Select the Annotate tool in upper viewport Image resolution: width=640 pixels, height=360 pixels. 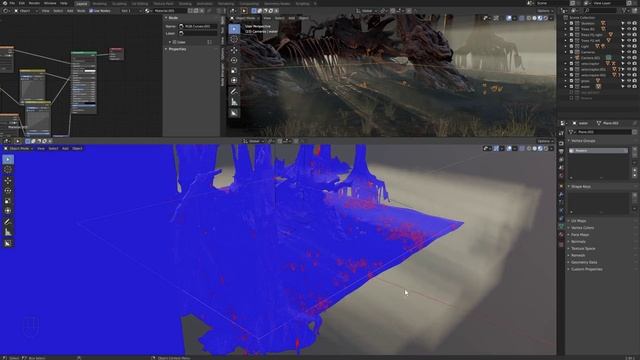tap(234, 91)
